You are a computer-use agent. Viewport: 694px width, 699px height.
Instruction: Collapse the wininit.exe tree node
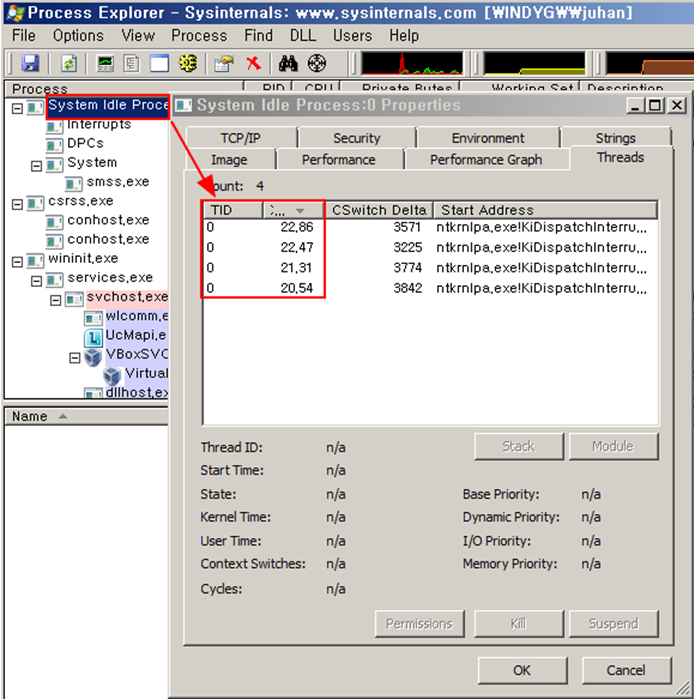click(x=17, y=261)
